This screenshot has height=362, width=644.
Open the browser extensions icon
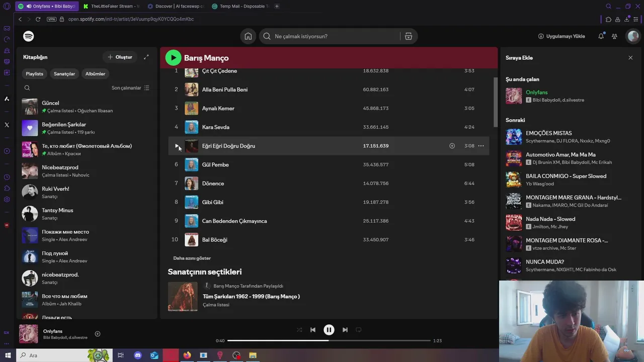click(x=609, y=19)
